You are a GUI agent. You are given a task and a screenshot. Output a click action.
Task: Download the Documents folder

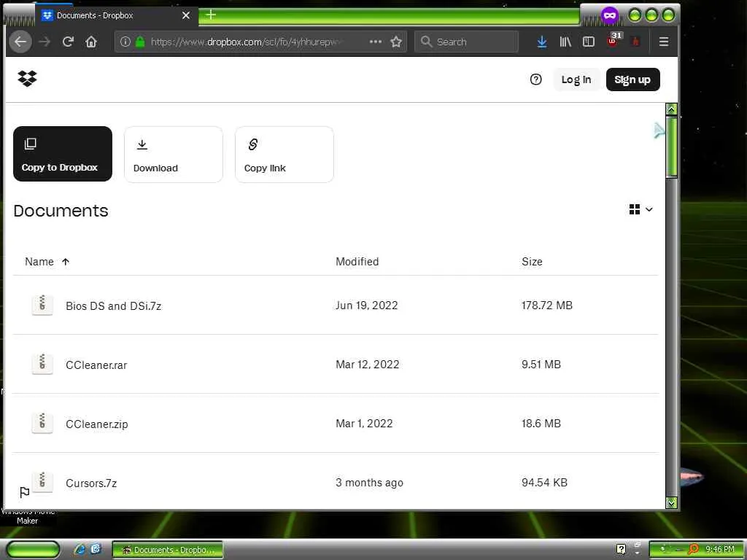[174, 154]
